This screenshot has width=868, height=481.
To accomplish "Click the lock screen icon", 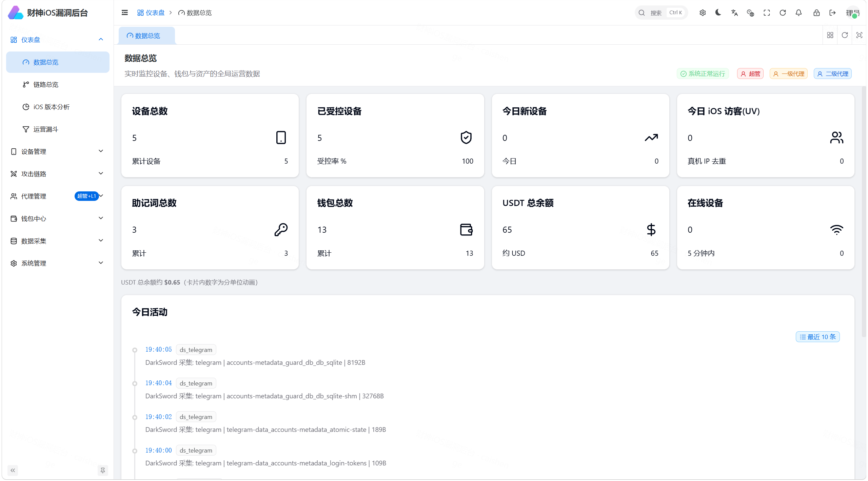I will [816, 13].
